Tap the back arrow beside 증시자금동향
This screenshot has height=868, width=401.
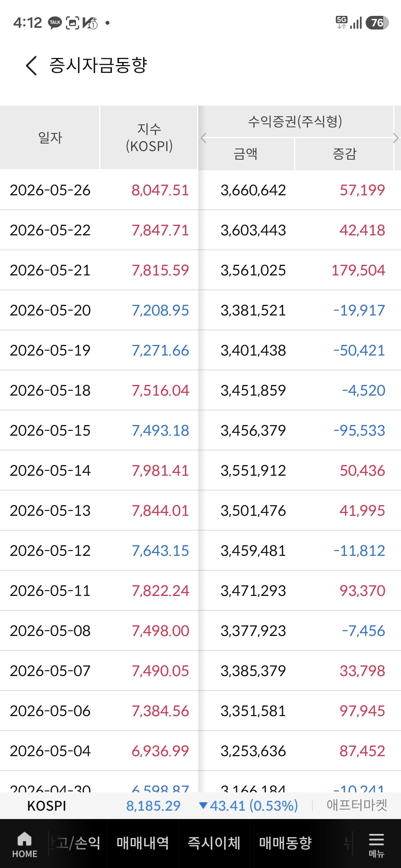(x=31, y=65)
